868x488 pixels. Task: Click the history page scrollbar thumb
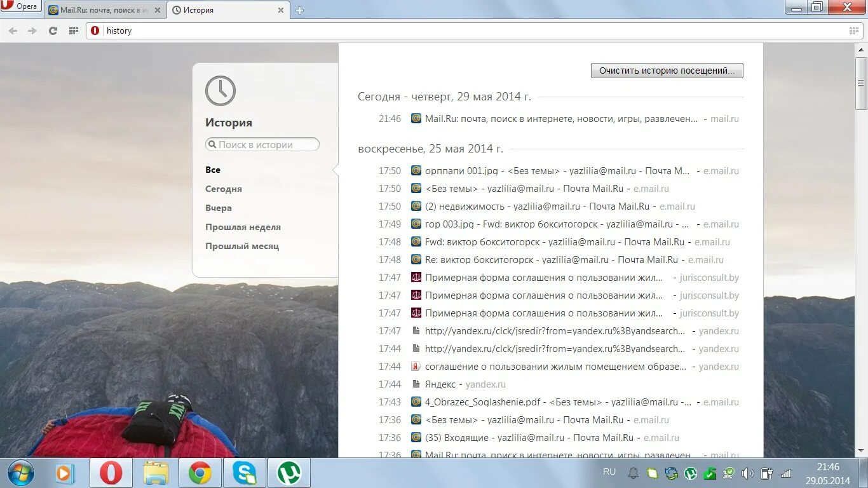tap(862, 83)
